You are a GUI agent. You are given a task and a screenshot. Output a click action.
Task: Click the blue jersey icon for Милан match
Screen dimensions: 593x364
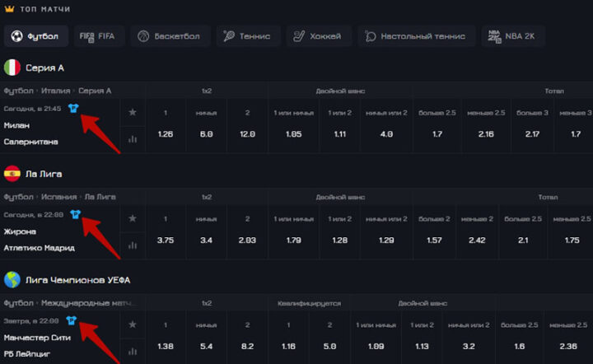click(x=73, y=108)
